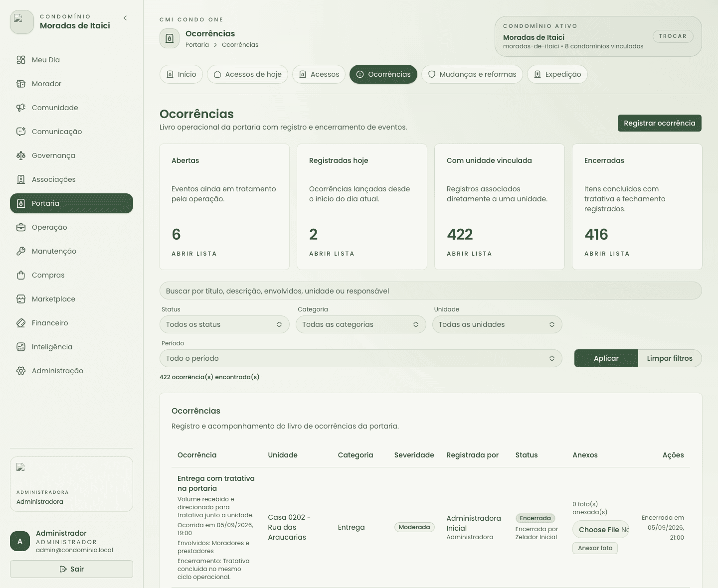Open the Governança scales icon

21,155
